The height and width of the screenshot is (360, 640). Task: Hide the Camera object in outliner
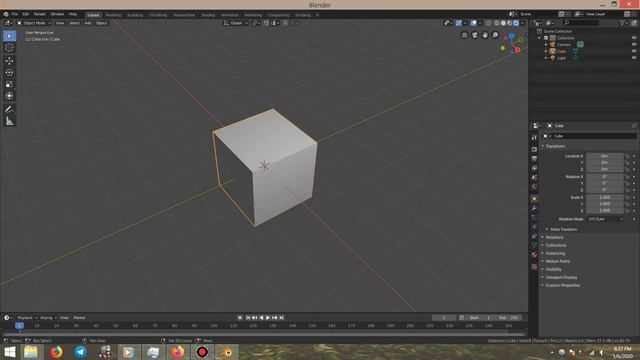[x=634, y=44]
